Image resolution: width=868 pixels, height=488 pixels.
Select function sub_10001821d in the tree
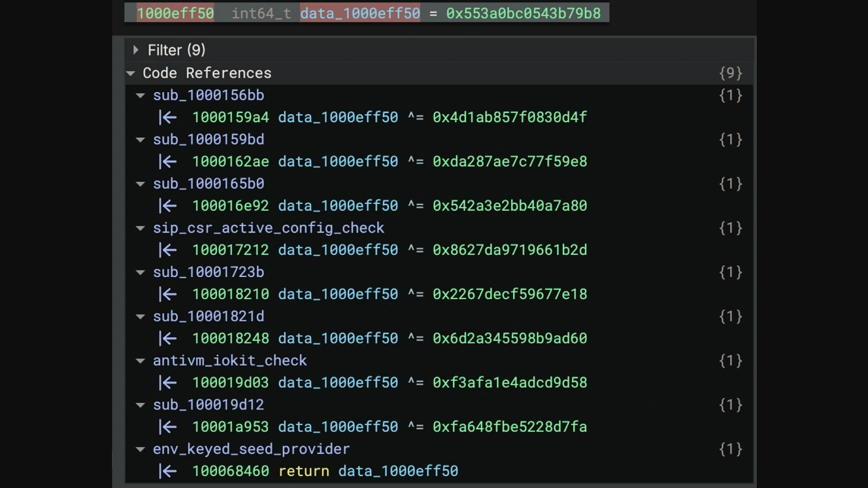(x=209, y=317)
